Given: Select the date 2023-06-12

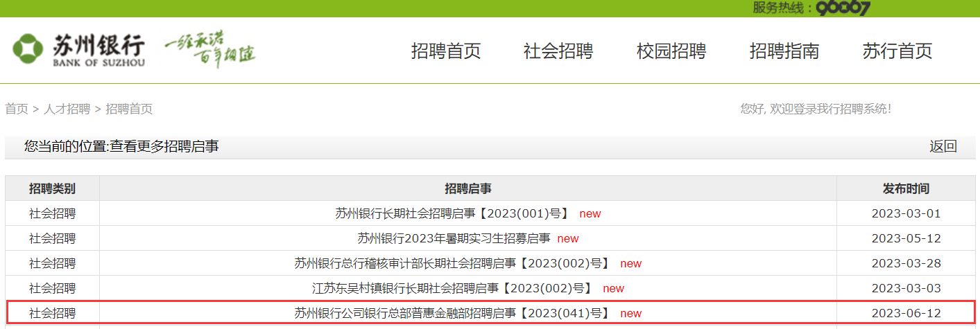Looking at the screenshot, I should tap(906, 313).
